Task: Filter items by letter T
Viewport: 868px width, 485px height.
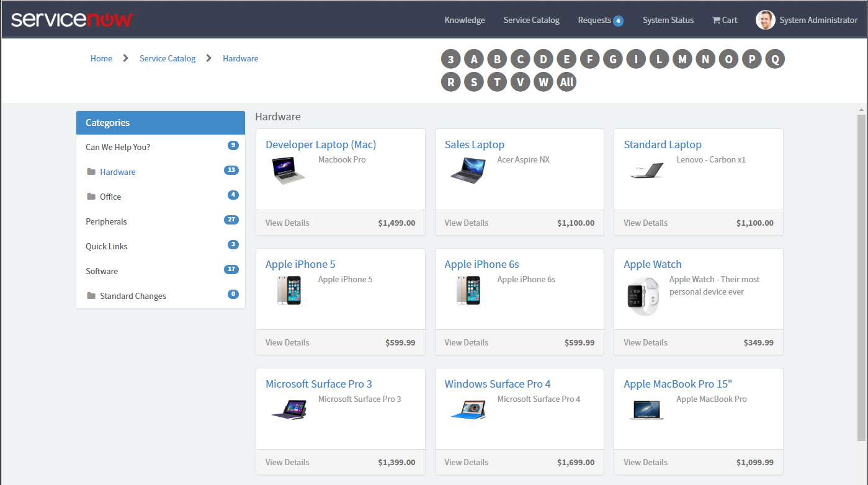Action: pyautogui.click(x=497, y=82)
